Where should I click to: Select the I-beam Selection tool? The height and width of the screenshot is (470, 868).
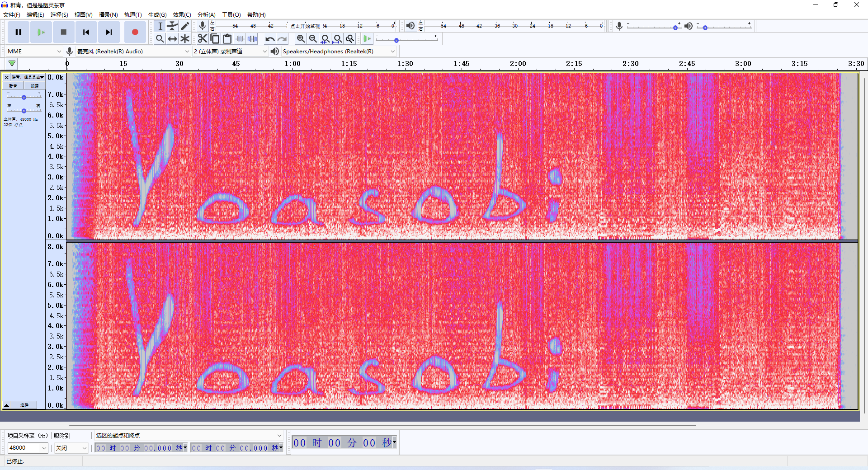pos(160,26)
